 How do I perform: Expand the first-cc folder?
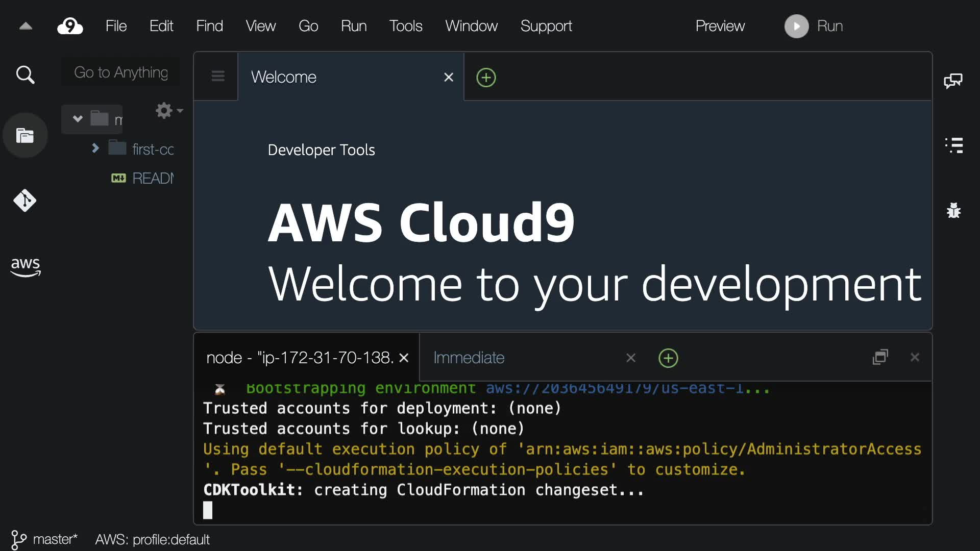(x=95, y=148)
